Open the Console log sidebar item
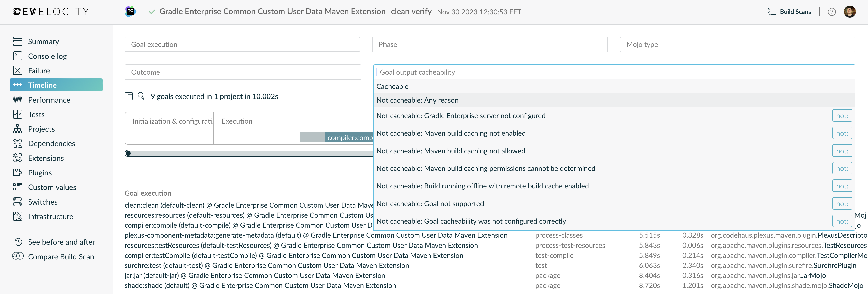This screenshot has width=868, height=294. 47,56
